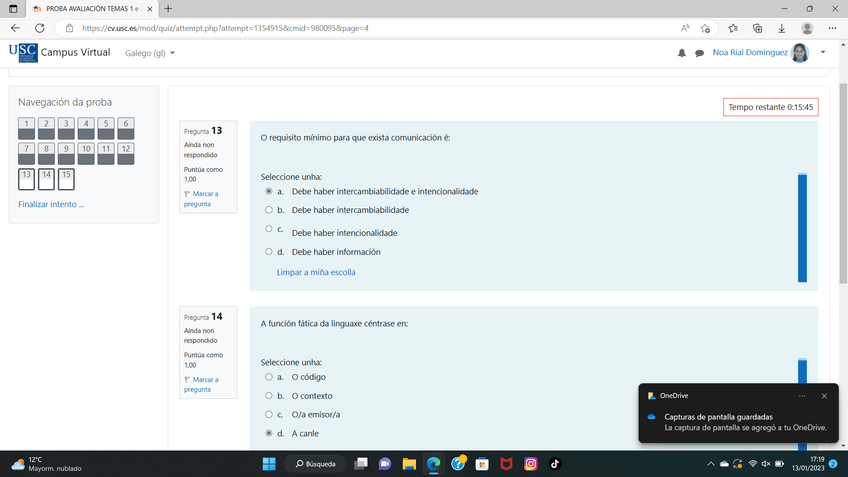
Task: Open the volume icon in system tray
Action: 766,464
